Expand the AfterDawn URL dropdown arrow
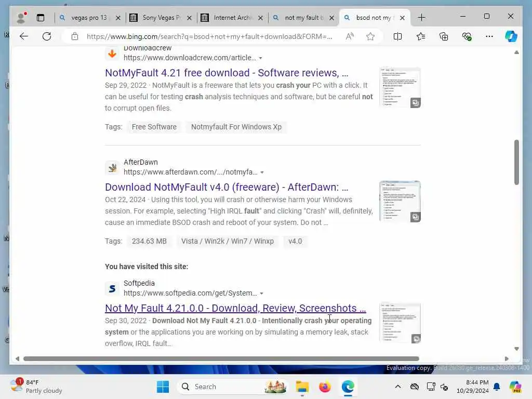532x399 pixels. point(262,172)
